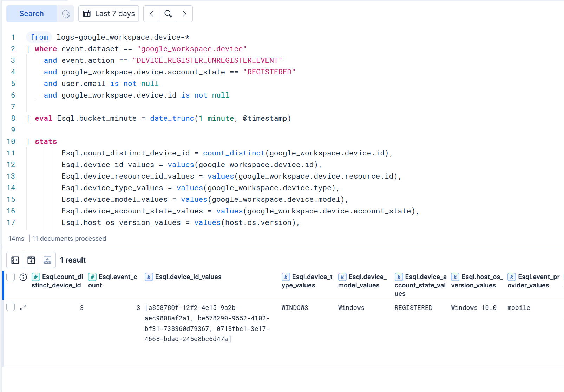Click Esql.event_provider_values column header

tap(534, 281)
